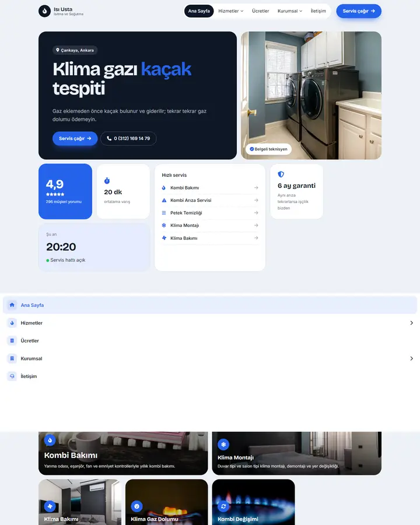Image resolution: width=420 pixels, height=525 pixels.
Task: Expand the Kurumsal dropdown in the top navigation
Action: pos(290,11)
